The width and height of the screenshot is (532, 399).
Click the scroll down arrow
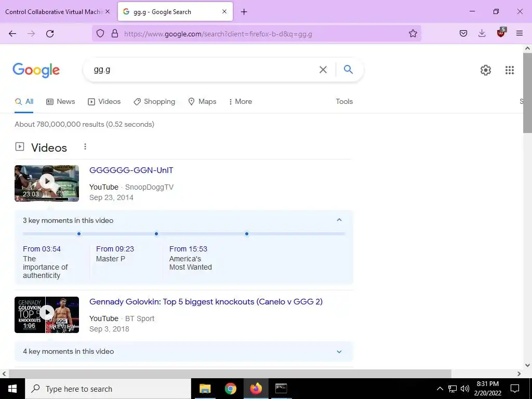coord(527,365)
